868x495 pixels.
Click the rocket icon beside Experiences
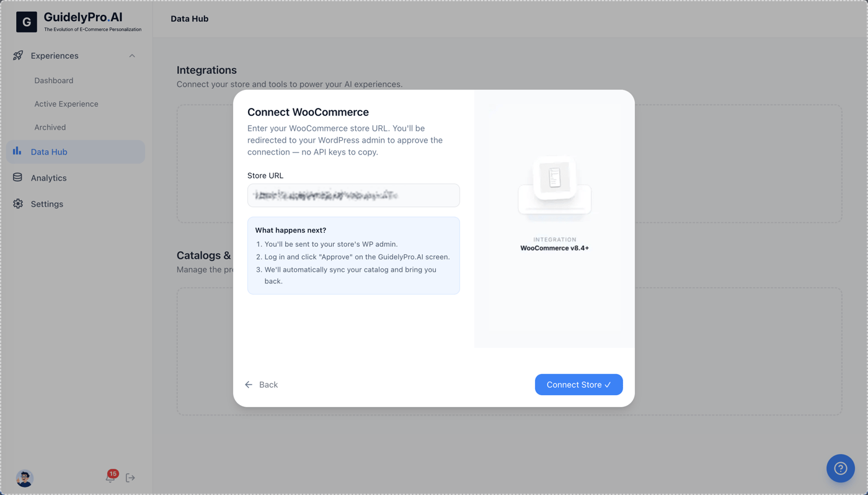(x=18, y=56)
